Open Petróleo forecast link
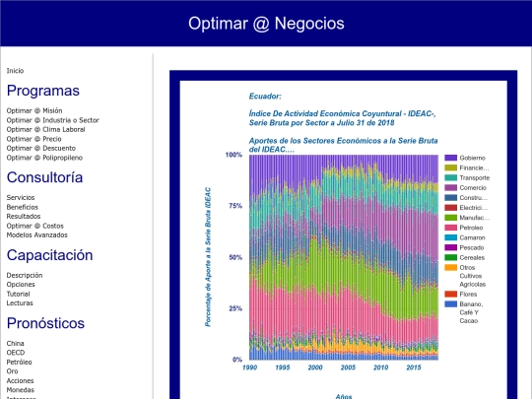Viewport: 532px width, 399px height. click(19, 362)
